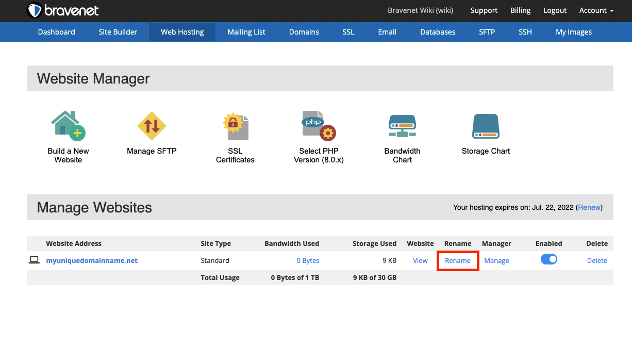Viewport: 632px width, 364px height.
Task: Open the My Images tab
Action: point(574,32)
